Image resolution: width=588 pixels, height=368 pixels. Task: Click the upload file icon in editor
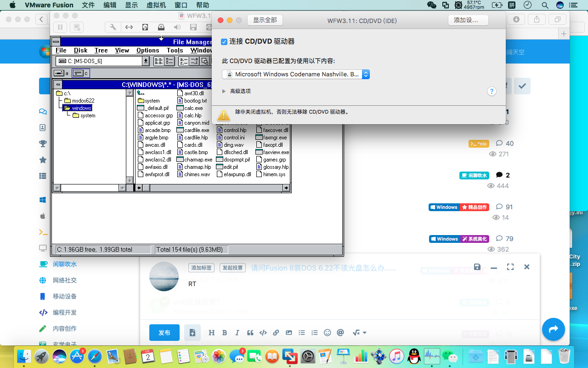(192, 333)
